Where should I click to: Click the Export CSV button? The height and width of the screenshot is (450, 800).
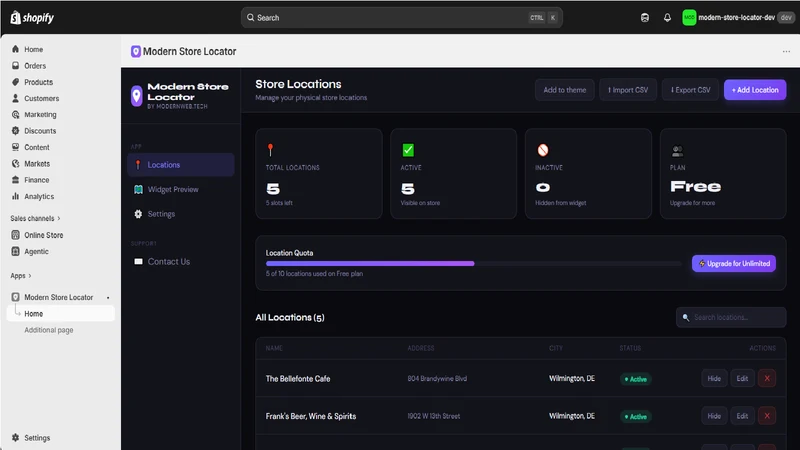pos(690,90)
